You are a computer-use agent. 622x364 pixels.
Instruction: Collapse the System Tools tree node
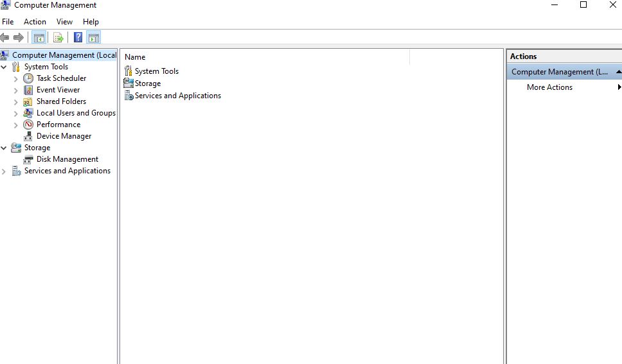4,67
